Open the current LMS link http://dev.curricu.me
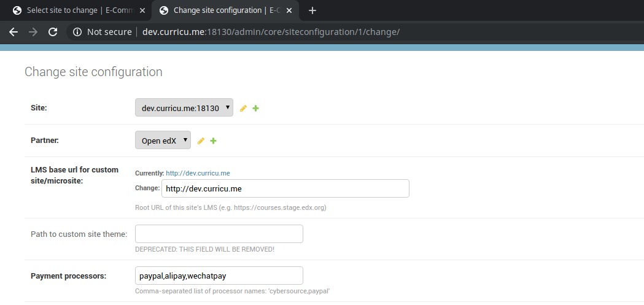Viewport: 644px width, 305px height. click(198, 174)
